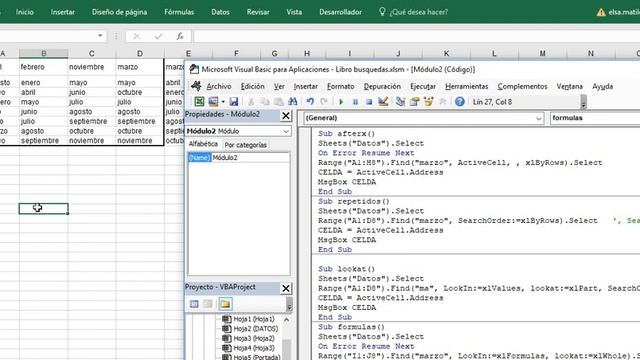Open the Complementos menu
The height and width of the screenshot is (360, 640).
pos(522,87)
